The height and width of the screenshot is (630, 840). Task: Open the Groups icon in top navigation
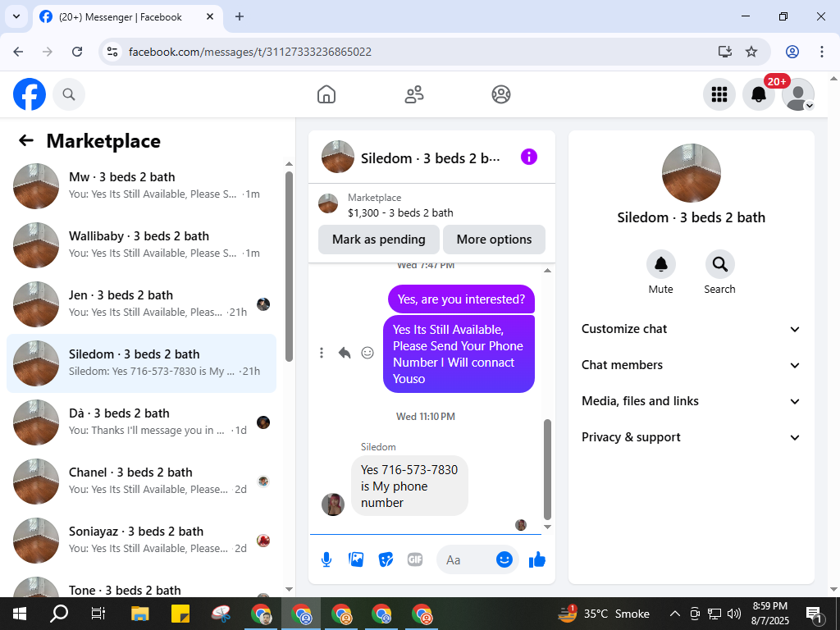501,94
